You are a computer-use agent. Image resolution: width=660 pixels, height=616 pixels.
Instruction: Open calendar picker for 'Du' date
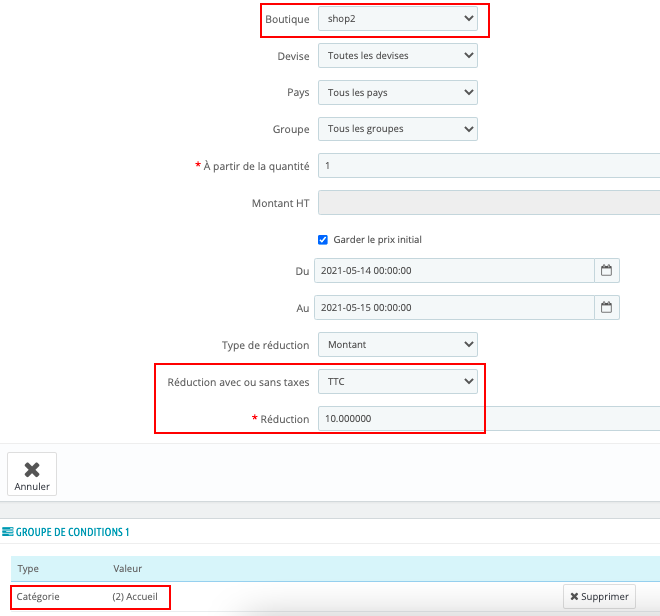point(607,271)
